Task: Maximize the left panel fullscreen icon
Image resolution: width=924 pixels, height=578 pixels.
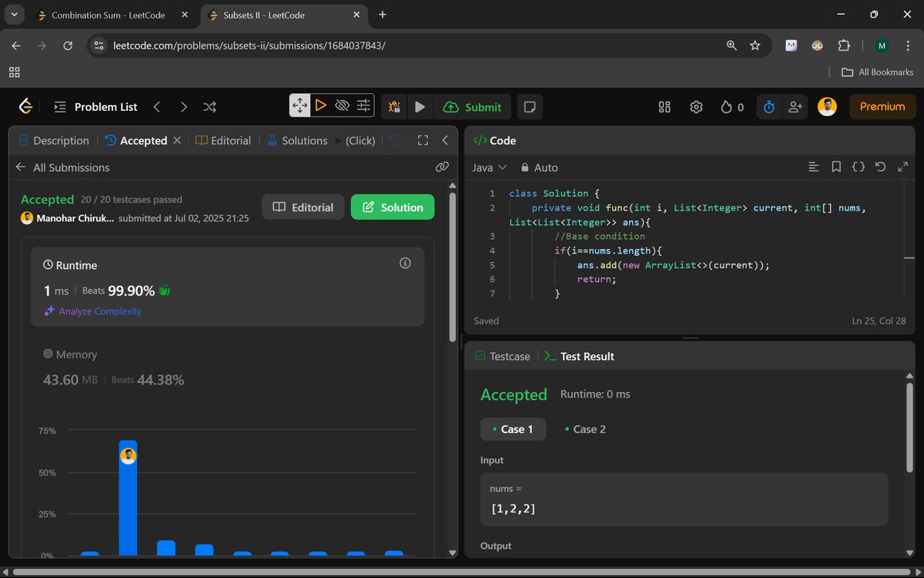Action: click(x=423, y=140)
